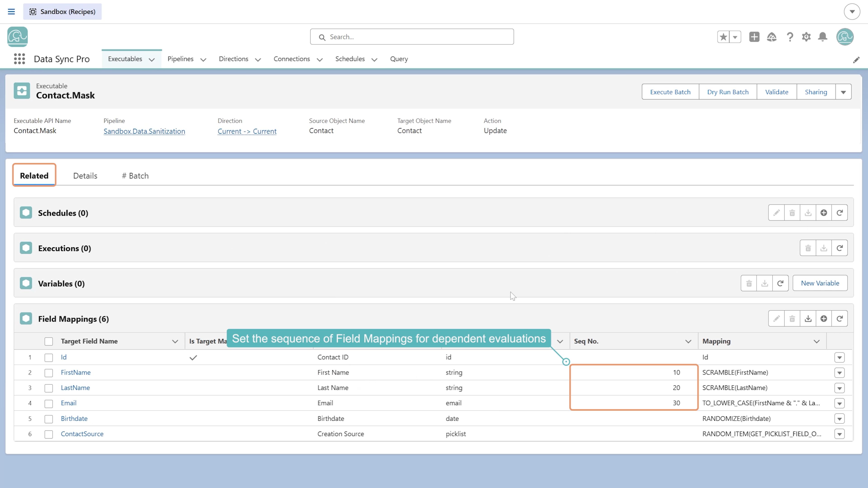Switch to the Details tab
The height and width of the screenshot is (488, 868).
pos(85,176)
